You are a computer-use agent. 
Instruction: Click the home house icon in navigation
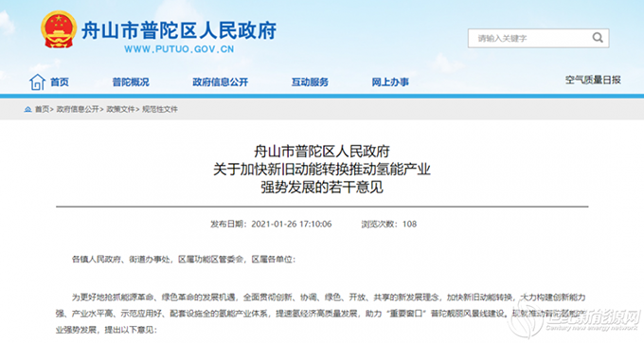tap(37, 82)
